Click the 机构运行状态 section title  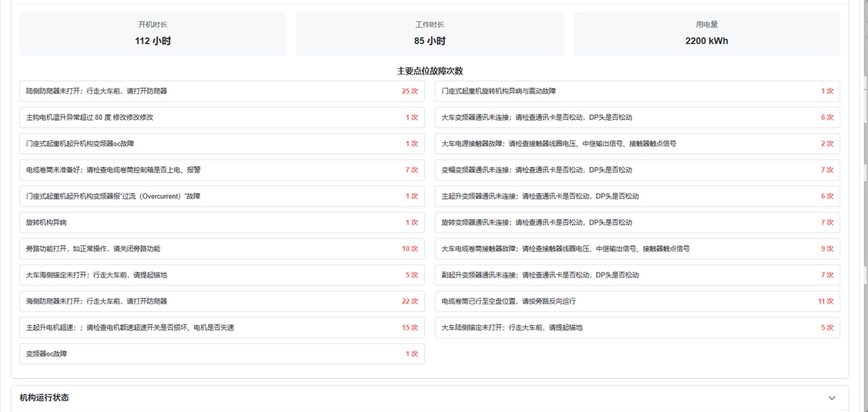click(x=44, y=398)
